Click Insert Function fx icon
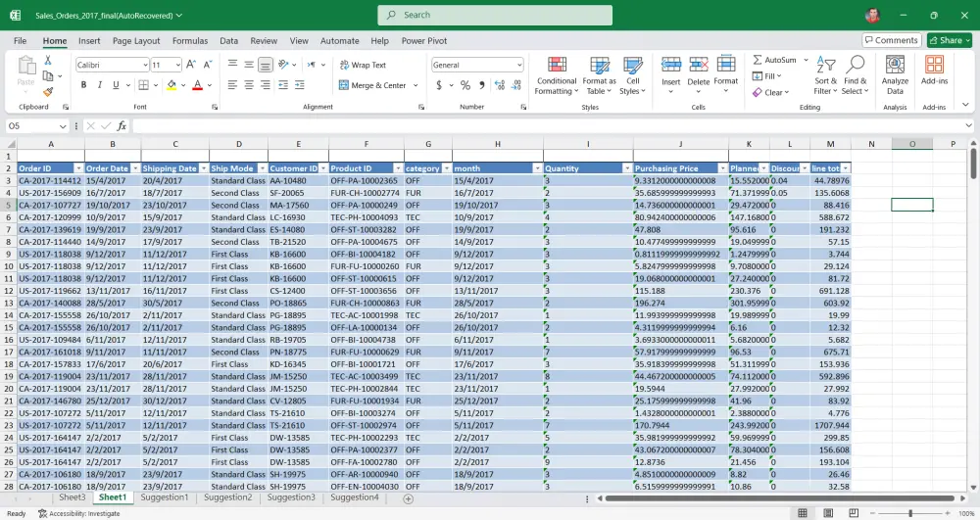The height and width of the screenshot is (520, 980). coord(122,126)
